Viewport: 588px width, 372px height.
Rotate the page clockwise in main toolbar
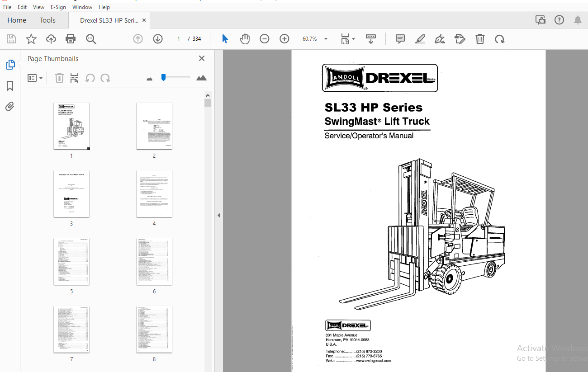500,39
